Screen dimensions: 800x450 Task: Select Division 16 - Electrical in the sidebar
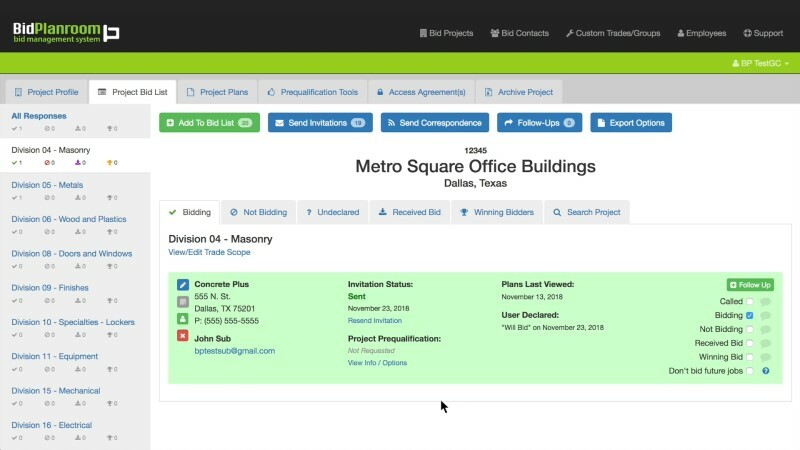coord(52,425)
